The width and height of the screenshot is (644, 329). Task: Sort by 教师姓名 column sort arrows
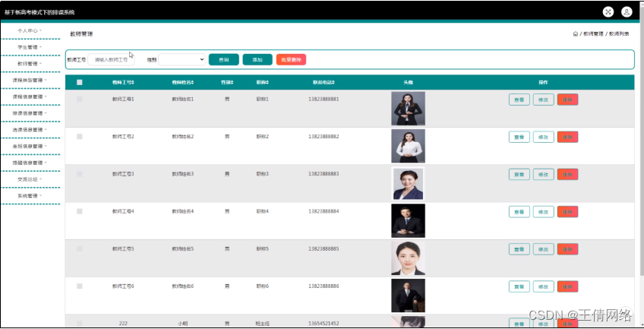[x=193, y=83]
